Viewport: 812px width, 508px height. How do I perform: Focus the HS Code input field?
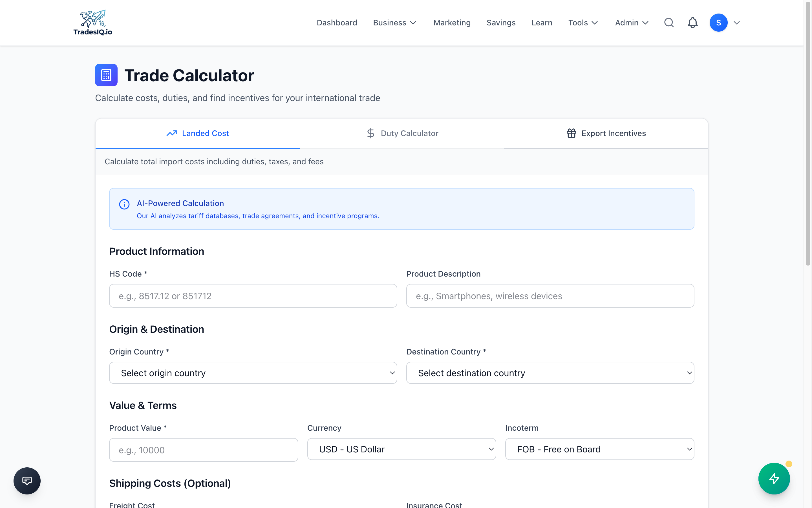point(253,296)
